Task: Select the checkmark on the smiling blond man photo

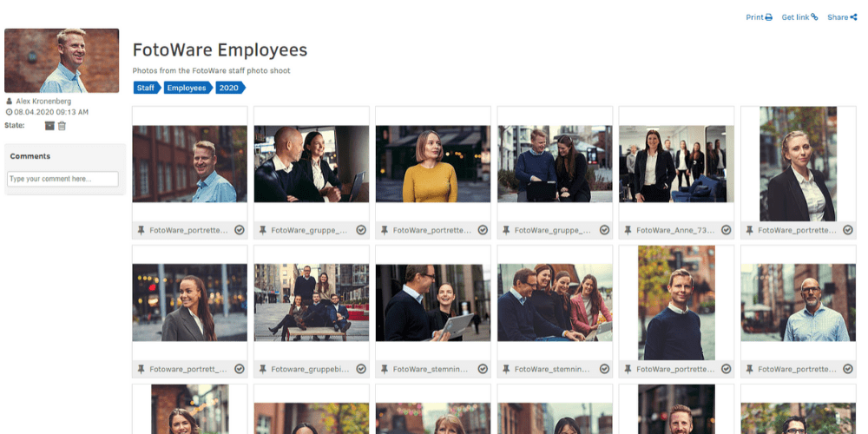Action: 240,230
